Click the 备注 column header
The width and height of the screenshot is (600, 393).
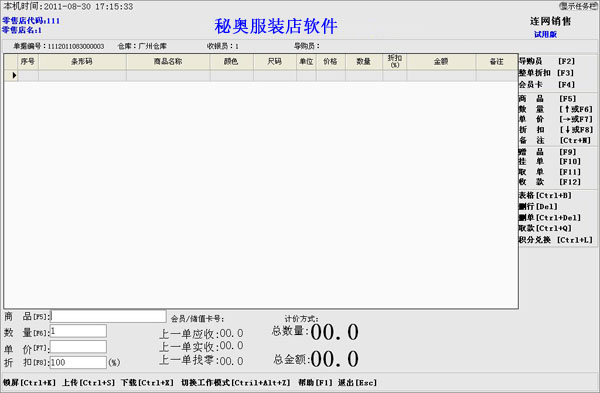coord(497,61)
